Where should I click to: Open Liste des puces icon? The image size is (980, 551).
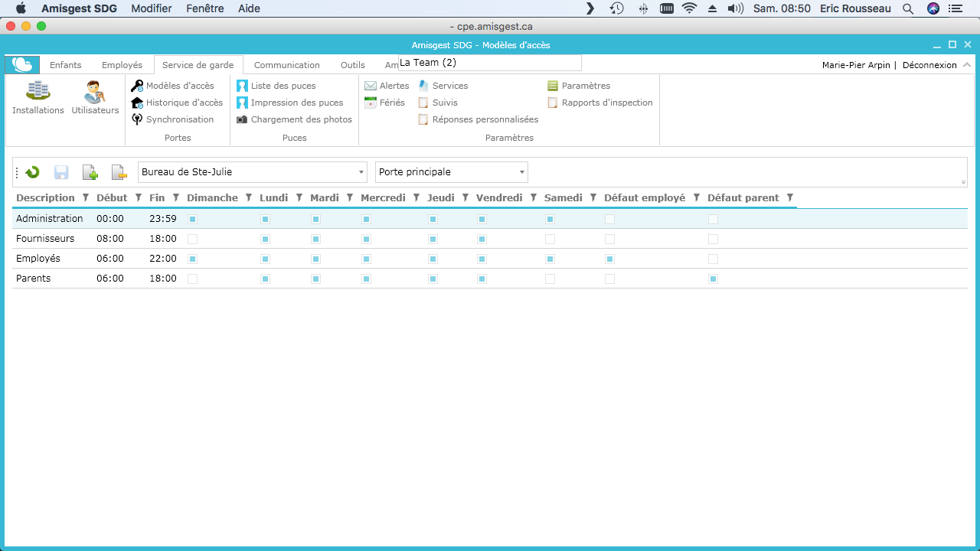242,86
